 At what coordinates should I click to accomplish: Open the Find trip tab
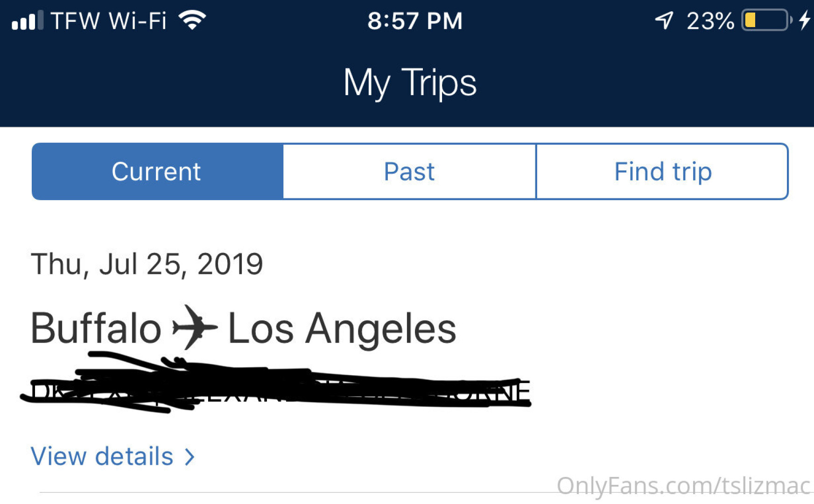(x=663, y=171)
